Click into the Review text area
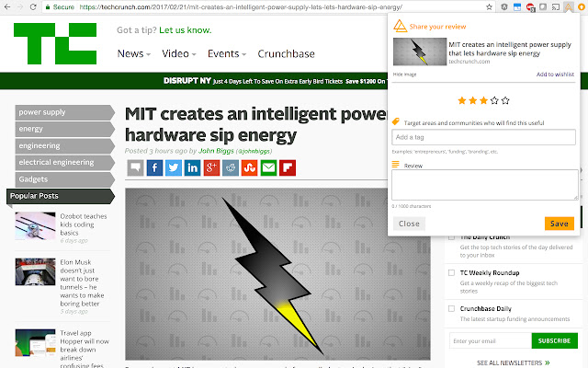 (485, 185)
